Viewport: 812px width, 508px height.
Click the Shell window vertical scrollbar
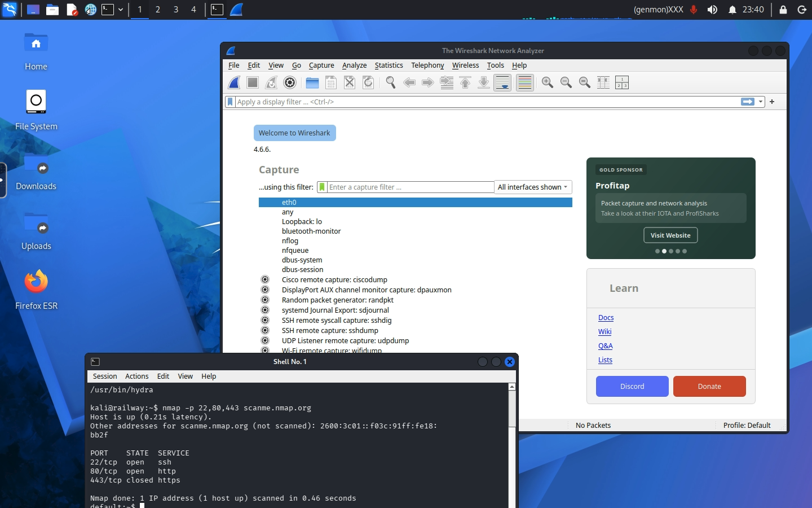pyautogui.click(x=512, y=446)
